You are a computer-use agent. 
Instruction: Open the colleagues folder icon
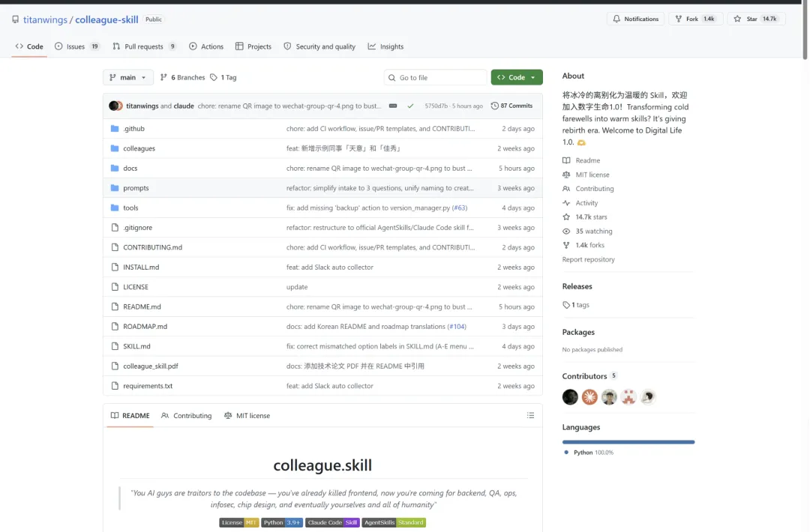(x=115, y=148)
